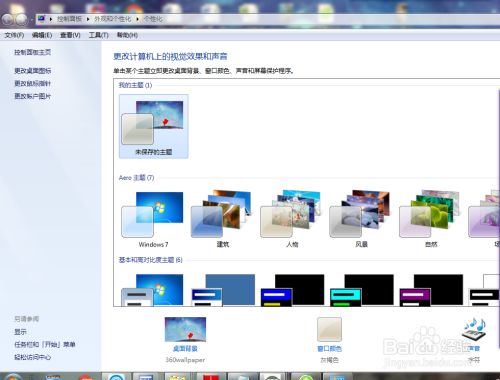Open the window color 窗口颜色 swatch icon
Screen dimensions: 500x380
point(329,329)
